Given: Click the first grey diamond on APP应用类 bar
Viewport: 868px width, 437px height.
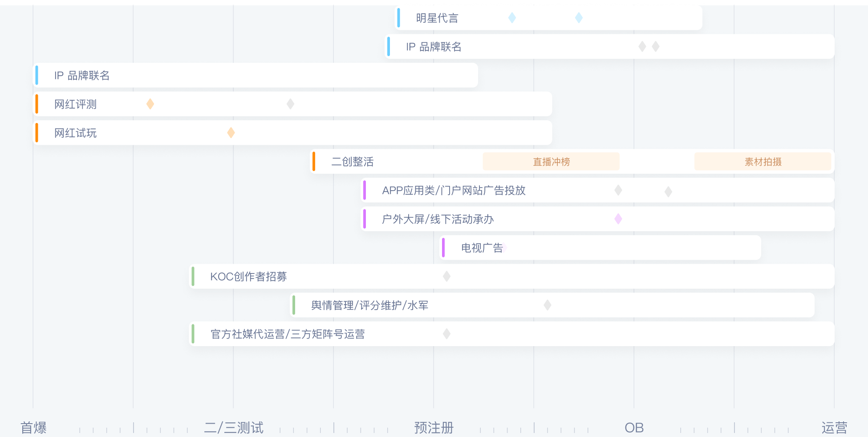Looking at the screenshot, I should [x=618, y=190].
